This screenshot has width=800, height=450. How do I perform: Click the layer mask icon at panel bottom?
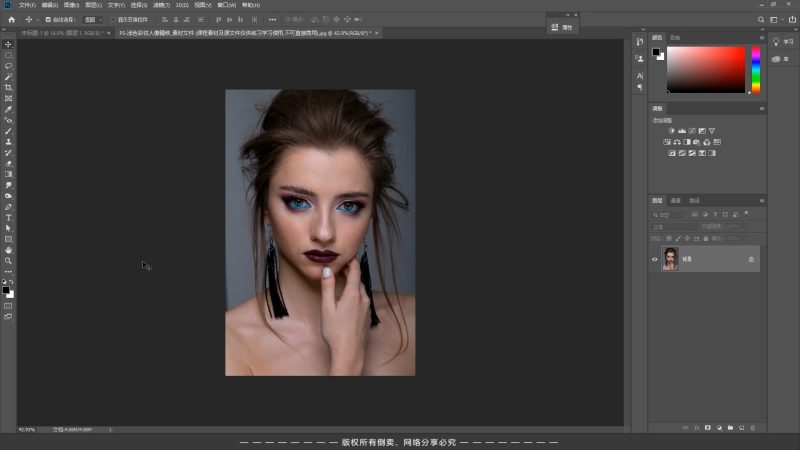pos(708,428)
